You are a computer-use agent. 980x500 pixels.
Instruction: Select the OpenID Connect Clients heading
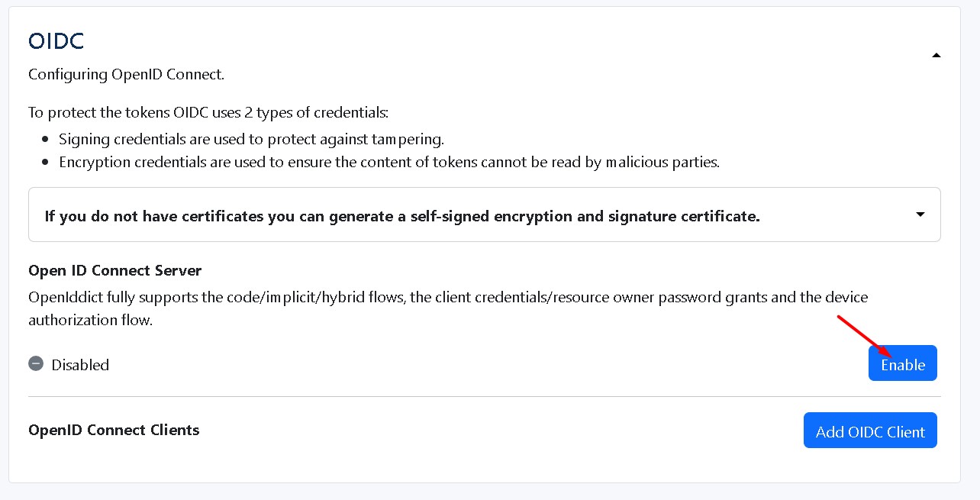(x=114, y=430)
